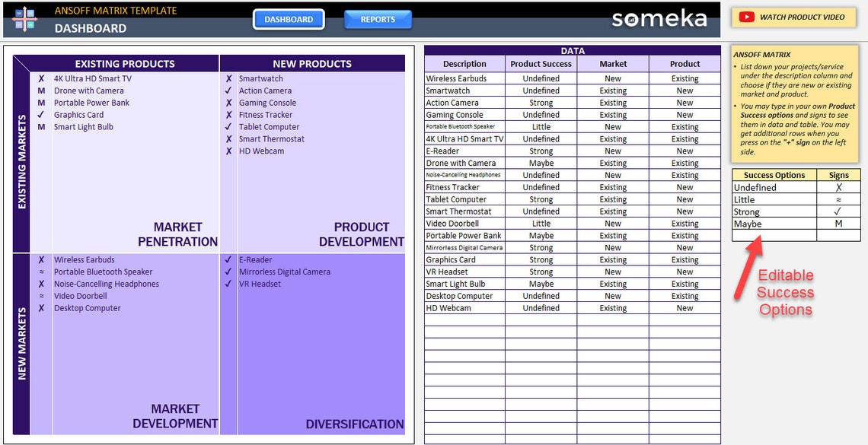Select Market cell for VR Headset

point(613,272)
